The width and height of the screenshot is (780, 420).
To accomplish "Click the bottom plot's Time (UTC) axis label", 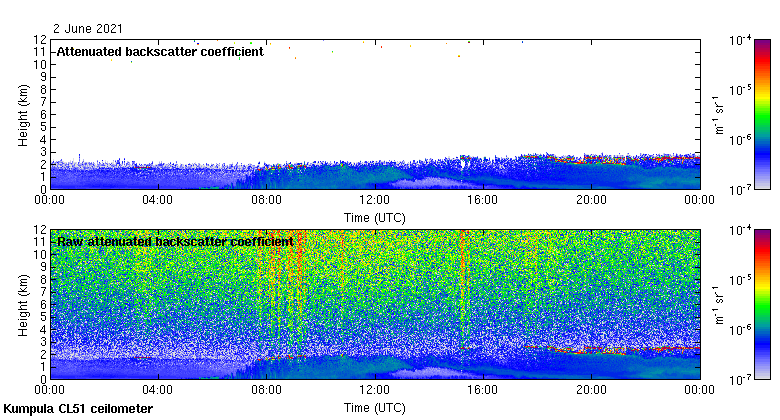I will pyautogui.click(x=375, y=408).
